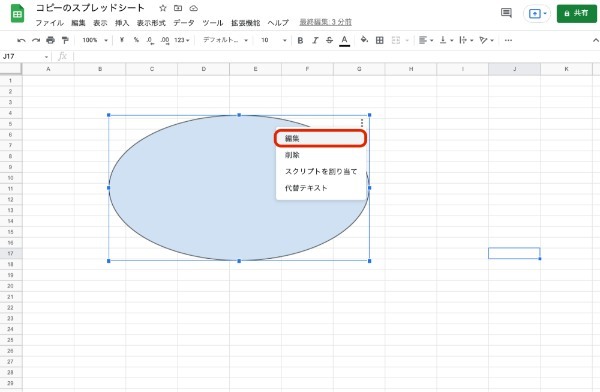Image resolution: width=600 pixels, height=392 pixels.
Task: Select row 17 header
Action: (x=11, y=253)
